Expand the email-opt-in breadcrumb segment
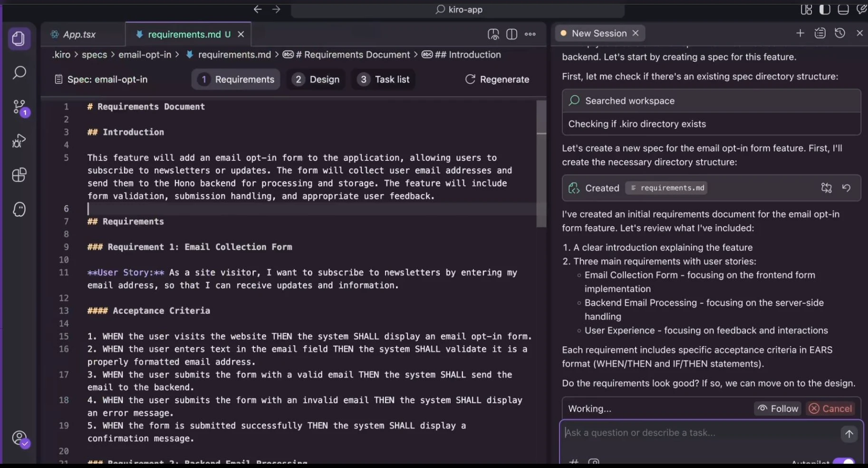This screenshot has width=868, height=468. [145, 55]
